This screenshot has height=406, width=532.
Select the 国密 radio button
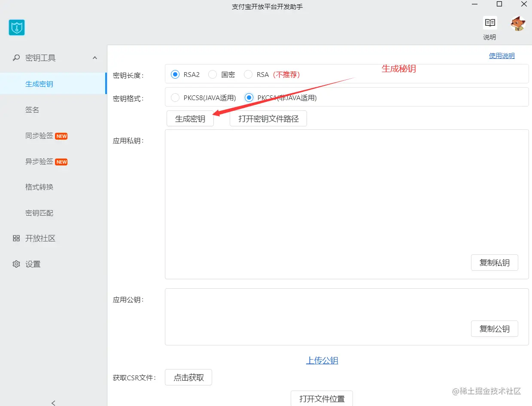[x=212, y=74]
